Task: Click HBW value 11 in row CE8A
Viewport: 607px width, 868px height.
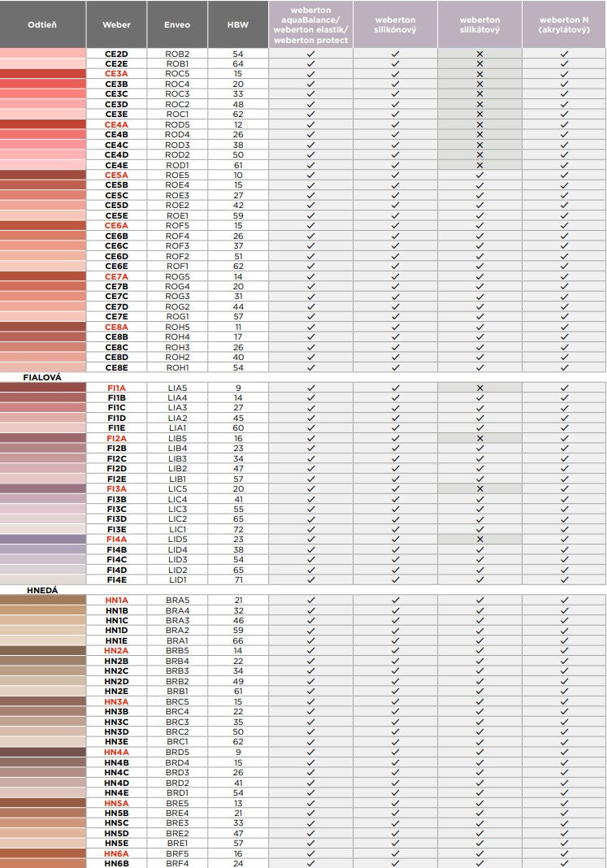Action: pyautogui.click(x=238, y=328)
